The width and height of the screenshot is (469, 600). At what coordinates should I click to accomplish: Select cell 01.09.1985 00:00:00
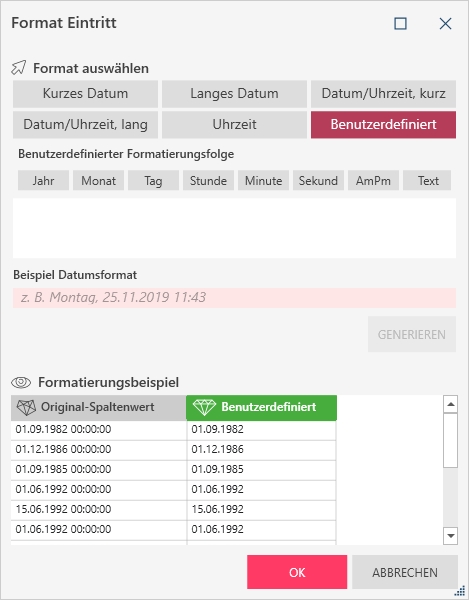click(x=99, y=470)
